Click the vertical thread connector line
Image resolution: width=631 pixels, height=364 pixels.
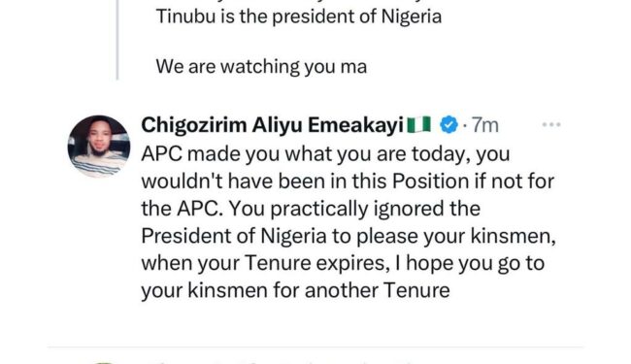(117, 40)
